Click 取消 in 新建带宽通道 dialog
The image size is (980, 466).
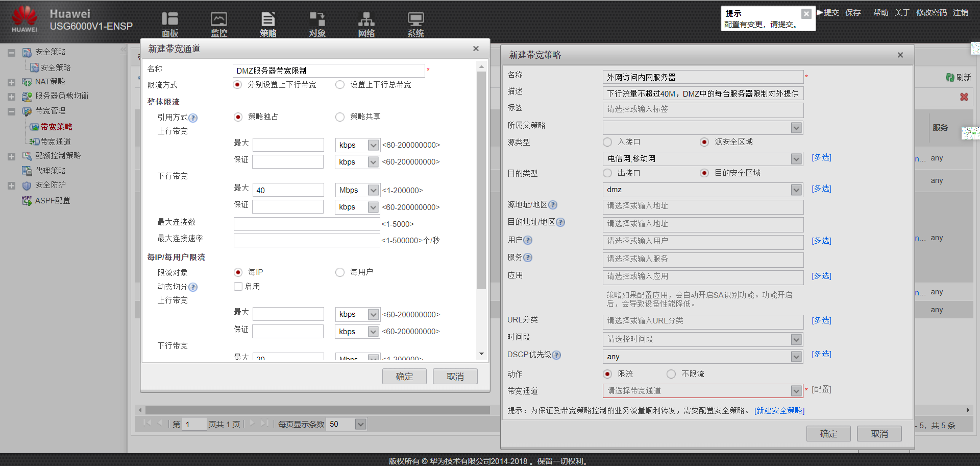coord(455,377)
